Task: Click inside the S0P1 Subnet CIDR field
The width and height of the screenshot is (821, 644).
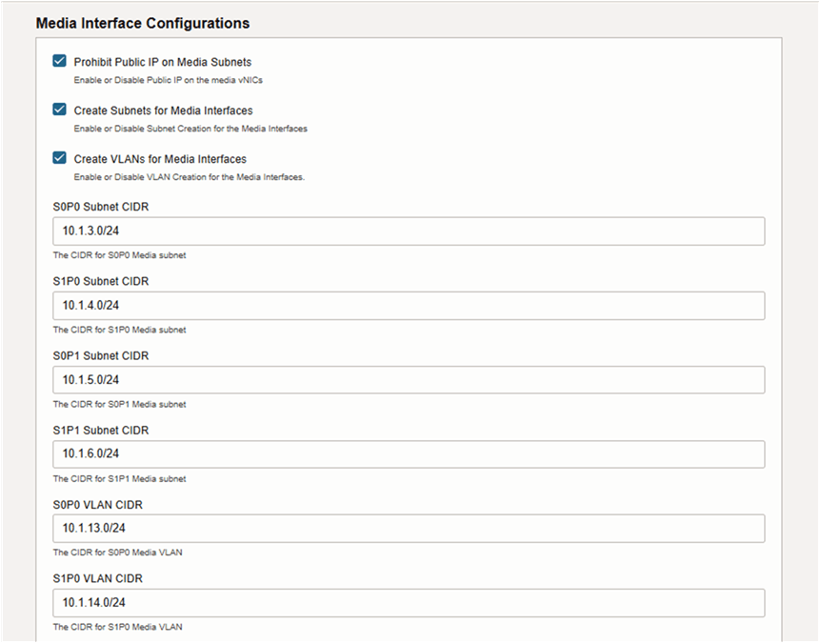Action: coord(410,379)
